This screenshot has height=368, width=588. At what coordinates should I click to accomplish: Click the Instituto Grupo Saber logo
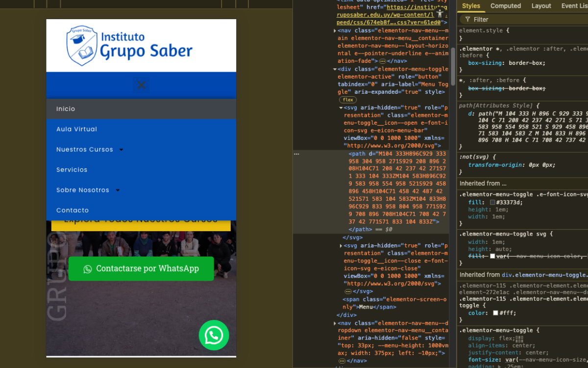(x=129, y=45)
